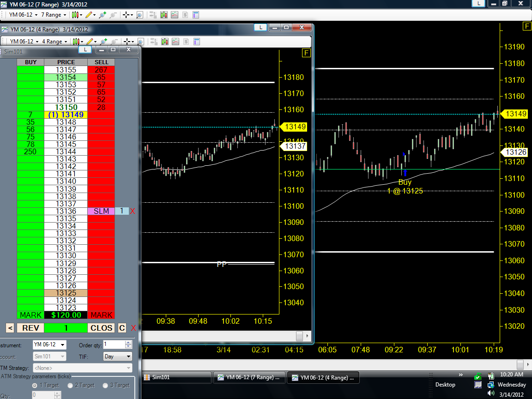
Task: Click the SLM stop order cell at 13136
Action: pyautogui.click(x=101, y=211)
